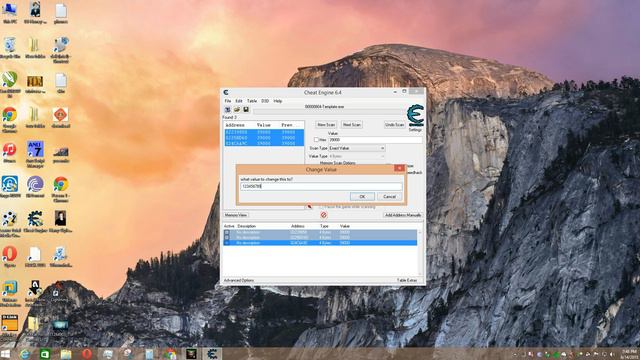Viewport: 640px width, 360px height.
Task: Click Internet Explorer in the taskbar
Action: coord(25,354)
